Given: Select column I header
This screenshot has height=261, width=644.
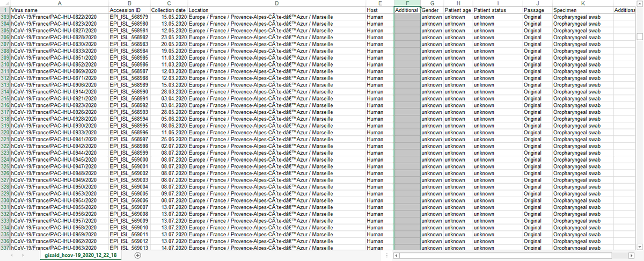Looking at the screenshot, I should [x=497, y=3].
